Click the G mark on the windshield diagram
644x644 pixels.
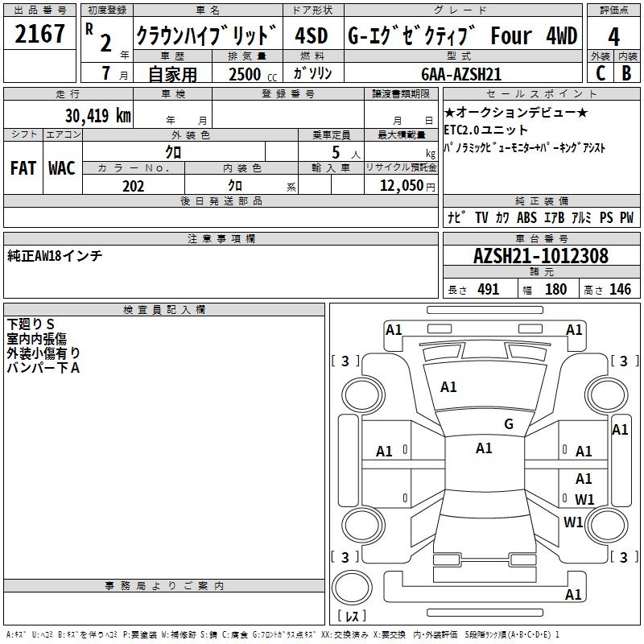(x=508, y=424)
